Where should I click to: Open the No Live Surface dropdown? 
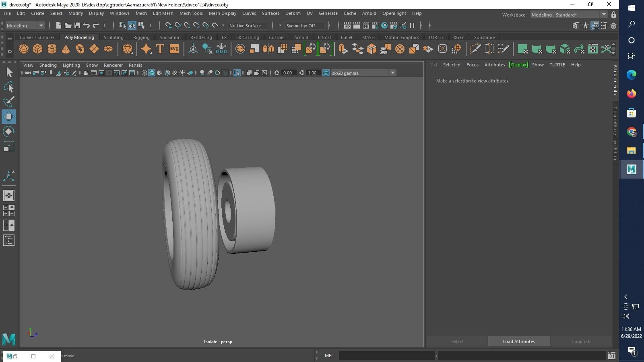click(x=247, y=26)
